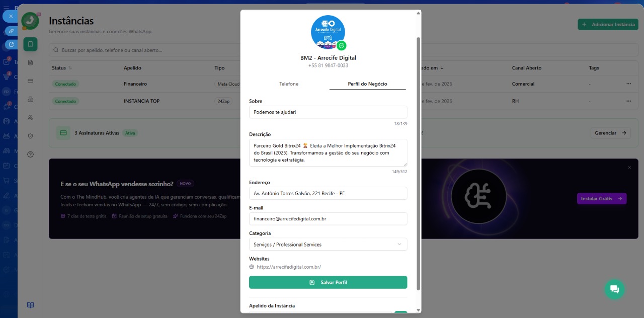The width and height of the screenshot is (644, 318).
Task: Click the help question mark sidebar icon
Action: click(30, 154)
